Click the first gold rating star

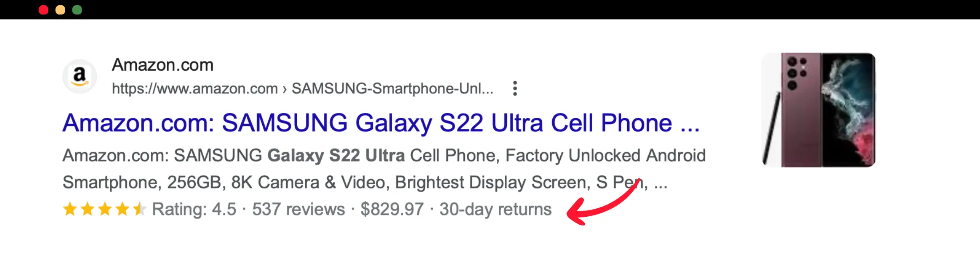70,209
